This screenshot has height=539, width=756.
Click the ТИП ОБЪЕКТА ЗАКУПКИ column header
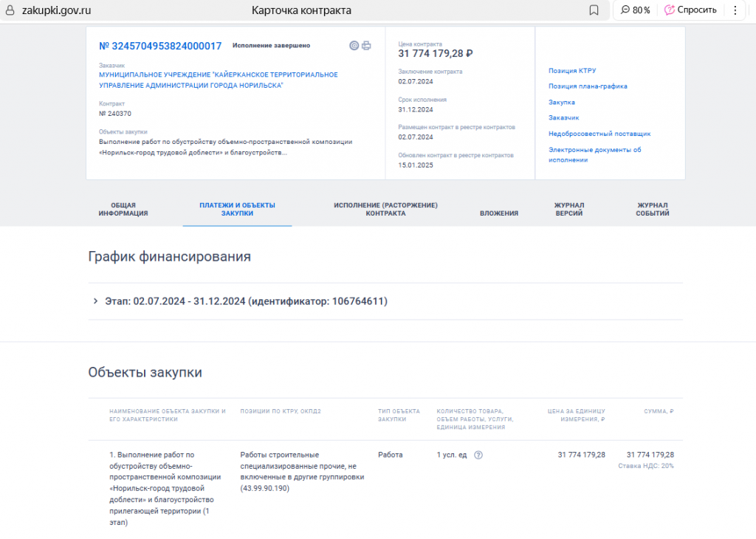point(399,415)
